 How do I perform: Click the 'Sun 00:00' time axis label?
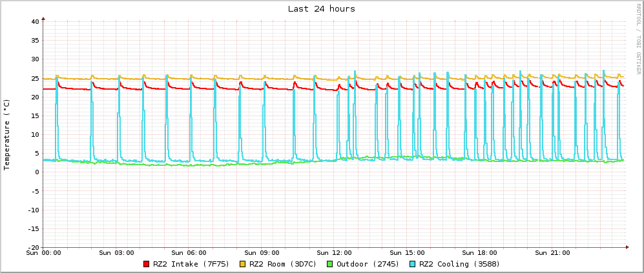click(x=43, y=252)
